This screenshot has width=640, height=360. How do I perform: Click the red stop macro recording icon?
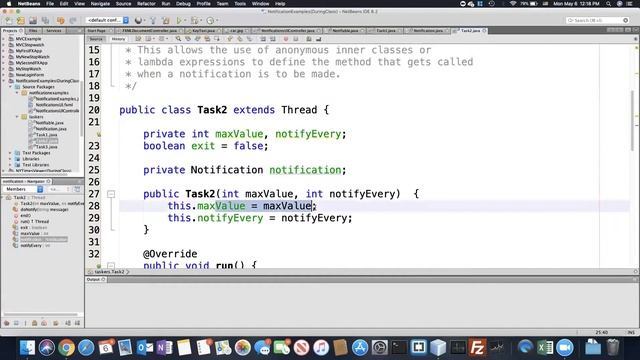tap(286, 39)
